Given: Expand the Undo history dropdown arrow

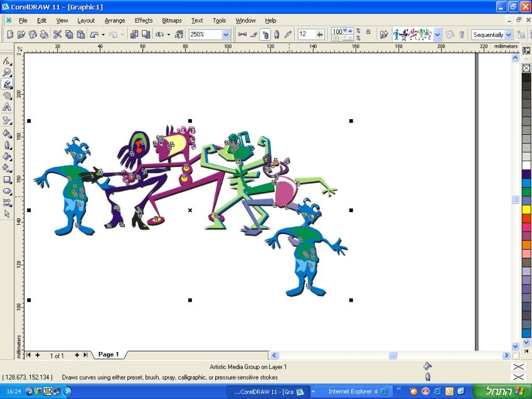Looking at the screenshot, I should [103, 35].
